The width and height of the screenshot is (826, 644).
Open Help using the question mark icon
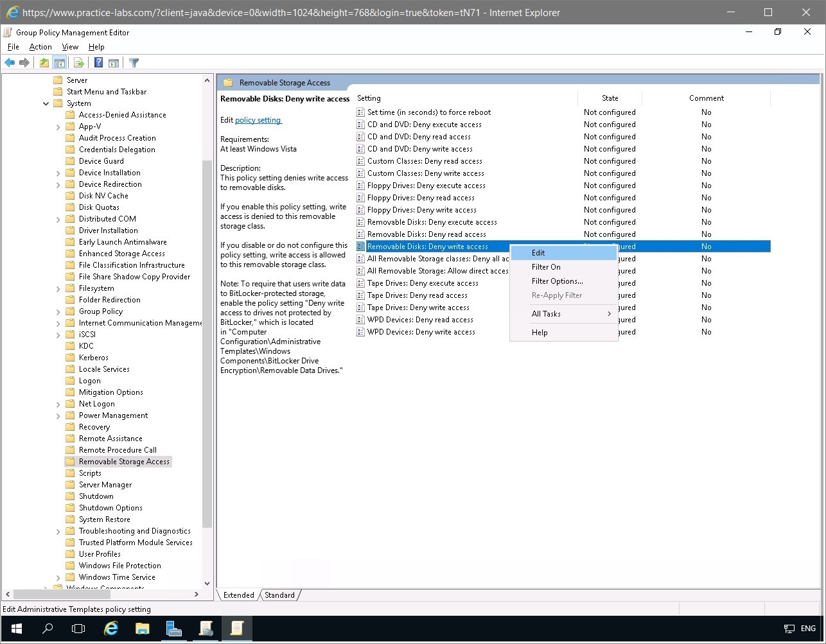(98, 62)
